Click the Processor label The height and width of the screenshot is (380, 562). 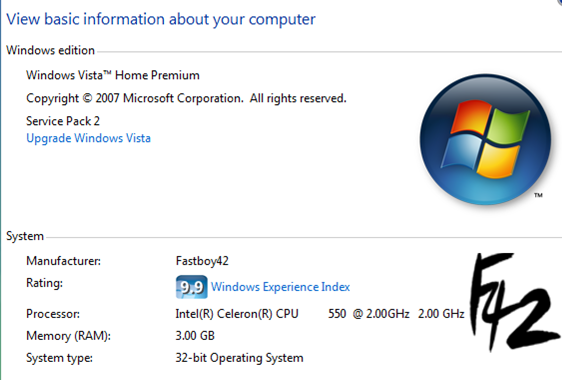53,314
